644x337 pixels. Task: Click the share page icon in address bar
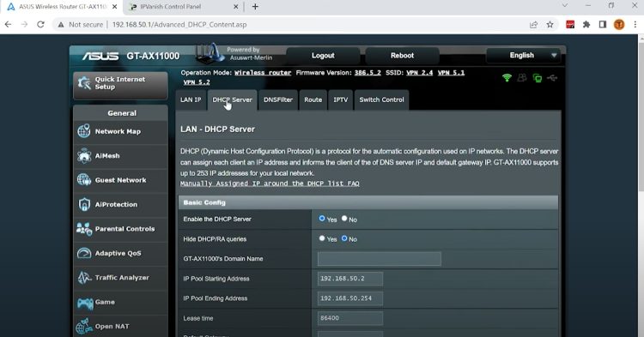tap(533, 25)
